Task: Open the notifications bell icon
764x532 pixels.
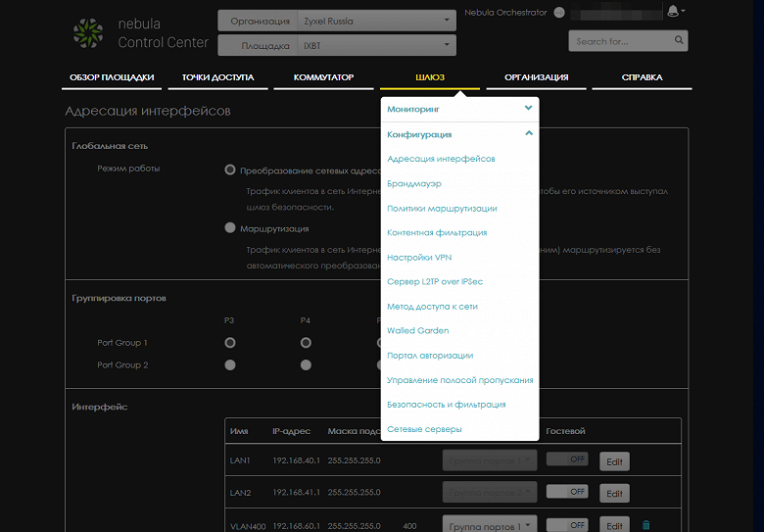Action: point(673,11)
